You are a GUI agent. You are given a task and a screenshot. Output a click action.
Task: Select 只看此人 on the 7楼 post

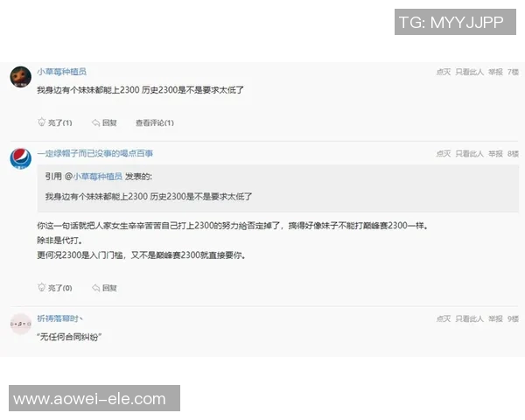[469, 72]
